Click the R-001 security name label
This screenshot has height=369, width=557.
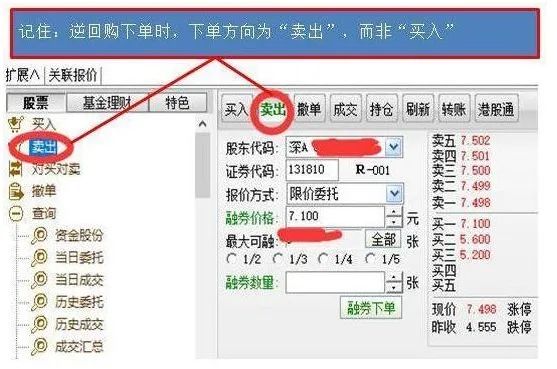(x=373, y=170)
